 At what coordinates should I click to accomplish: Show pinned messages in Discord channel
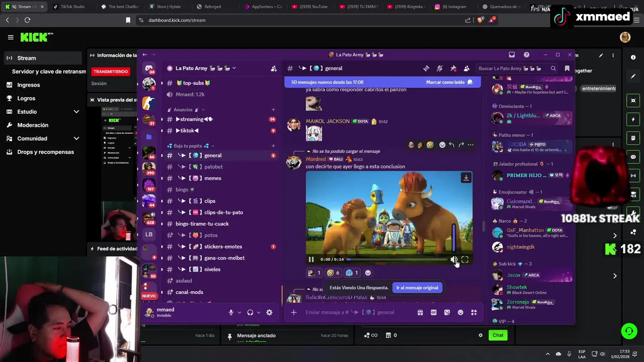tap(453, 68)
